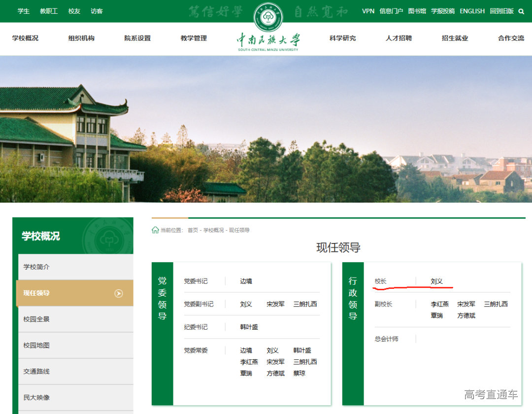Click the search magnifier icon
Viewport: 532px width, 414px height.
point(521,11)
